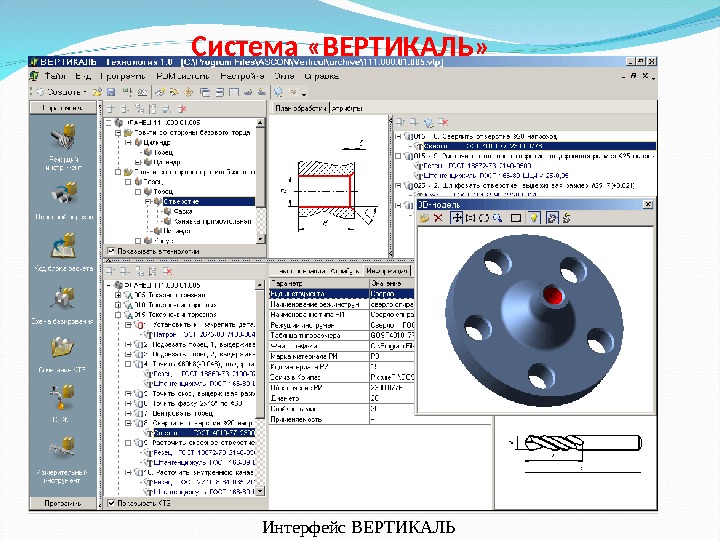
Task: Open the toolbar overflow arrow at main toolbar end
Action: 304,94
